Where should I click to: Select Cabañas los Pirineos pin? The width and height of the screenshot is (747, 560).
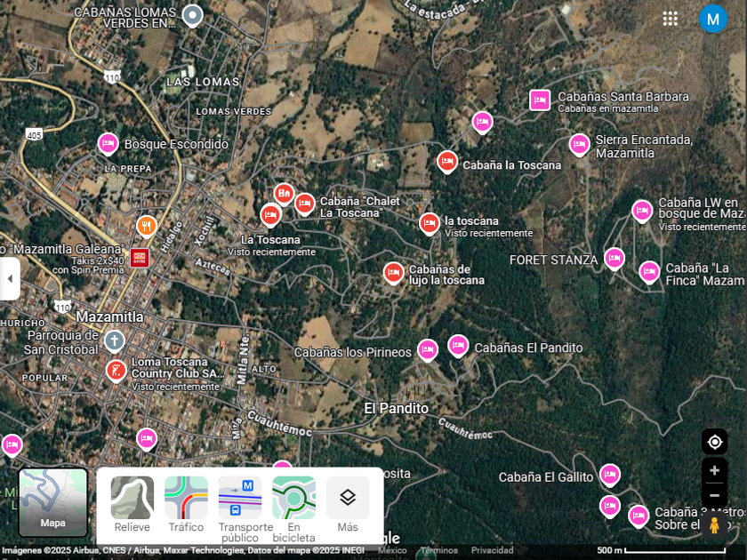click(x=428, y=350)
